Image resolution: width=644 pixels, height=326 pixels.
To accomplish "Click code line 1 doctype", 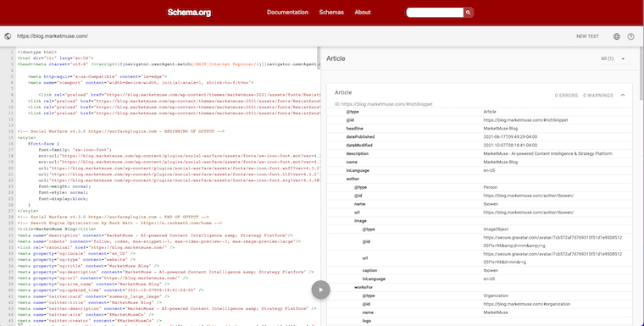I will (x=37, y=52).
